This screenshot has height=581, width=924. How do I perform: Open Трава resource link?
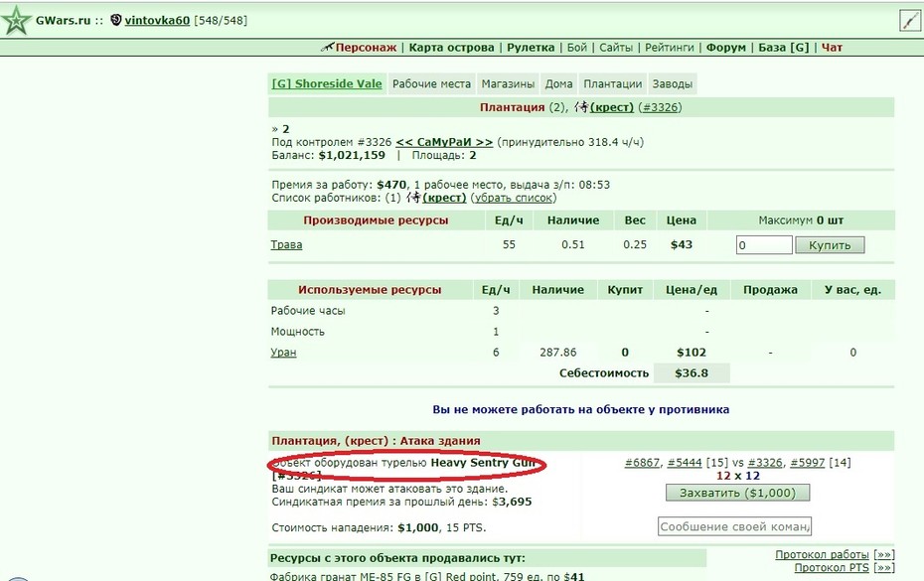tap(286, 244)
